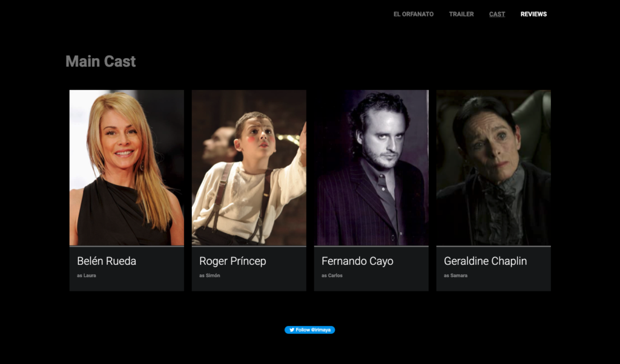Click the 'as Carlos' role text
The width and height of the screenshot is (620, 364).
point(332,276)
